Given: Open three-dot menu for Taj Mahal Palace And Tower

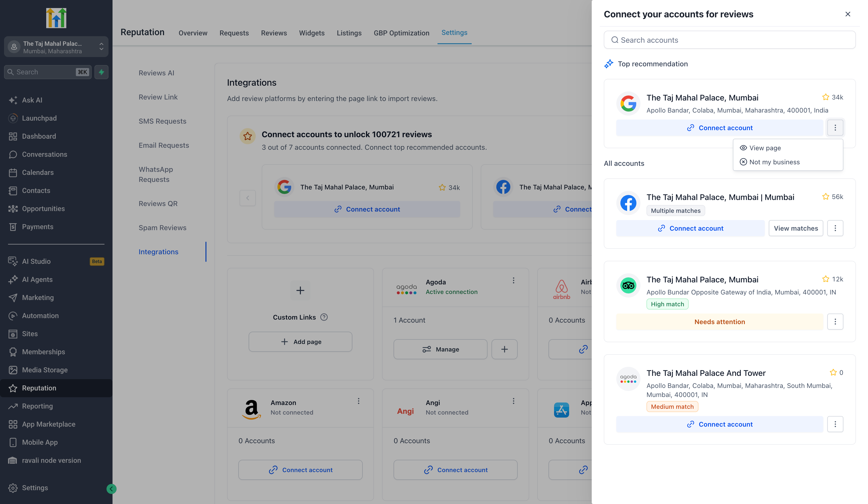Looking at the screenshot, I should click(835, 424).
